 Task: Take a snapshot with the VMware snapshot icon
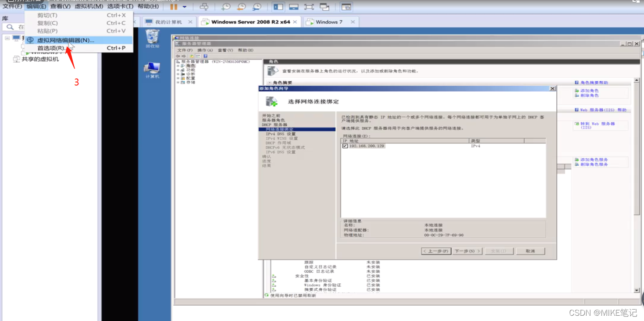tap(226, 7)
